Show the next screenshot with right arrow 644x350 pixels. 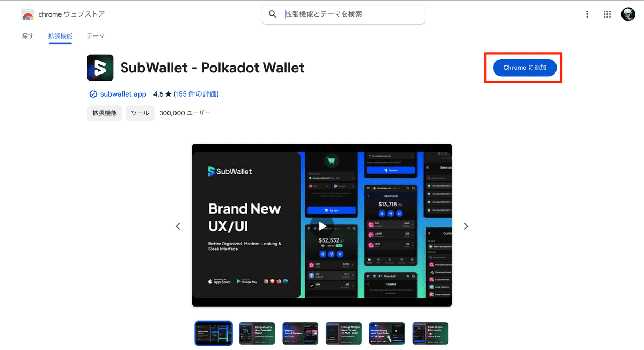pyautogui.click(x=466, y=226)
